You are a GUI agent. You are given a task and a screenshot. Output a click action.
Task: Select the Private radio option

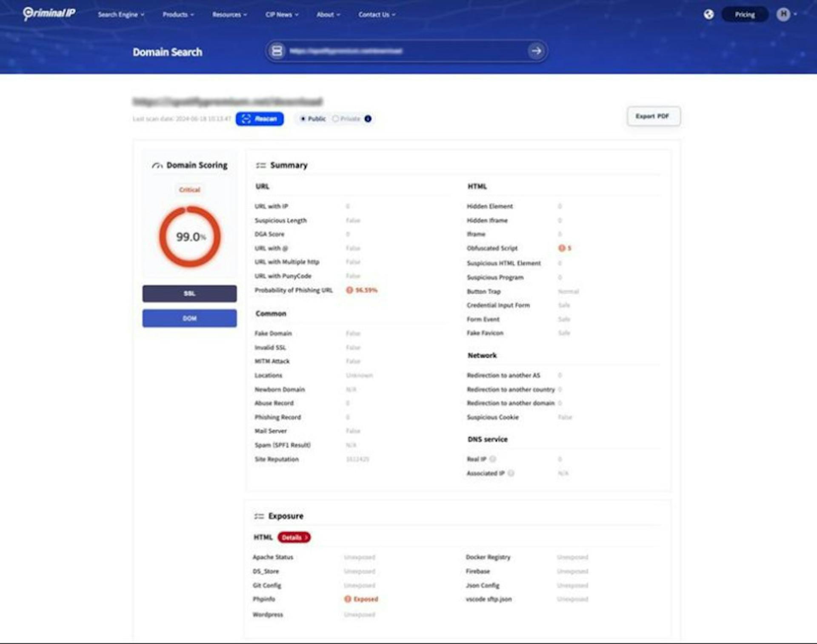click(x=335, y=119)
